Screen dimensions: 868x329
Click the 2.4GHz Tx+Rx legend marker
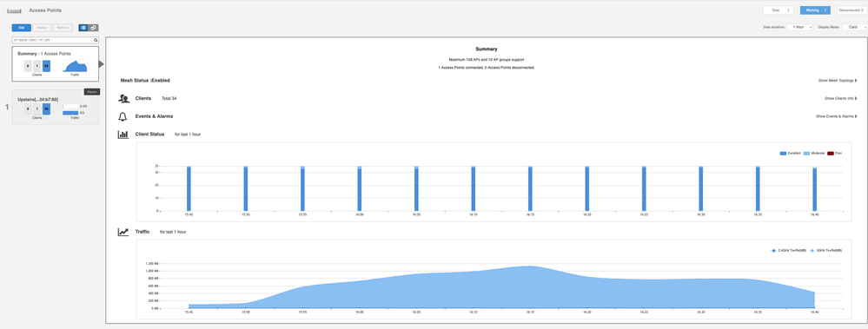(x=773, y=251)
